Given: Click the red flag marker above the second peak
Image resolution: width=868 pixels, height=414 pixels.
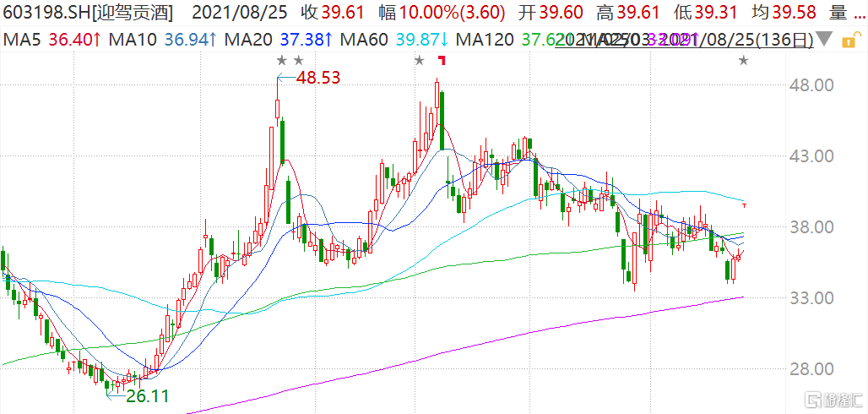Looking at the screenshot, I should pos(442,59).
